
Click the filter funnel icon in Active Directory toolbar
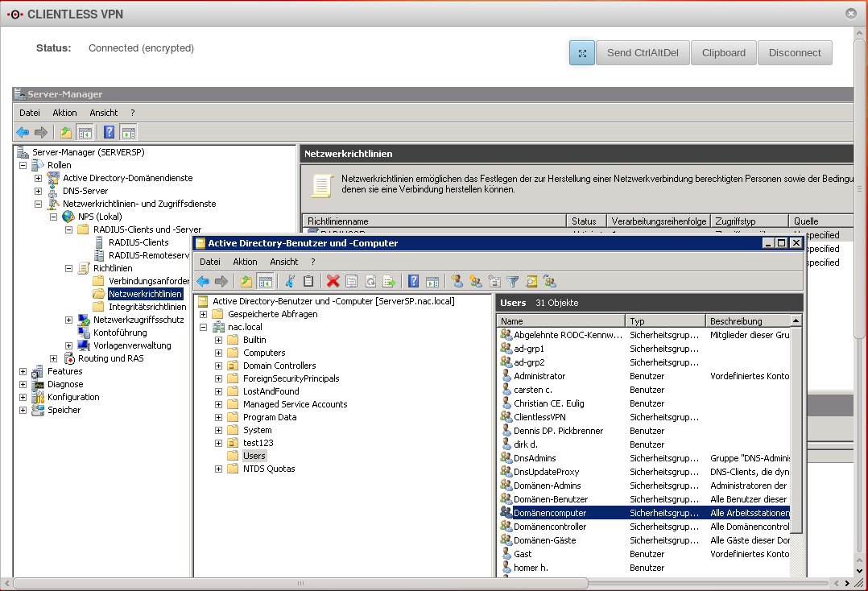[x=512, y=281]
